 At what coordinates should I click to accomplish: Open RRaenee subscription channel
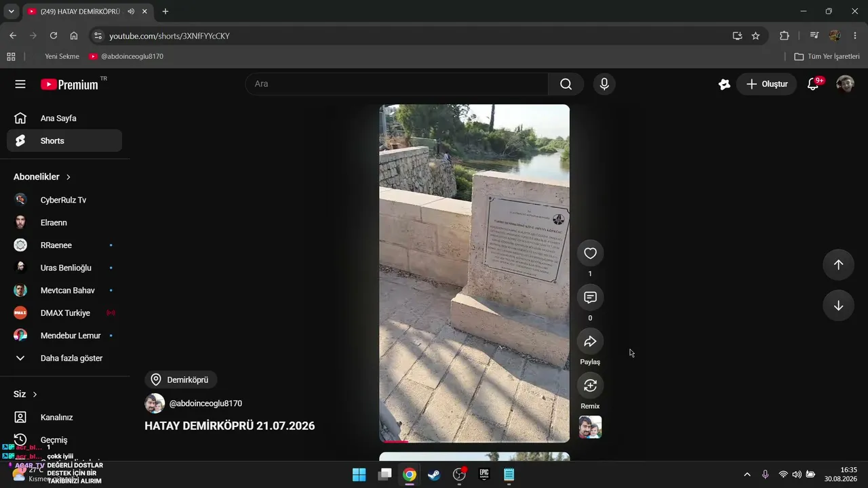click(64, 245)
